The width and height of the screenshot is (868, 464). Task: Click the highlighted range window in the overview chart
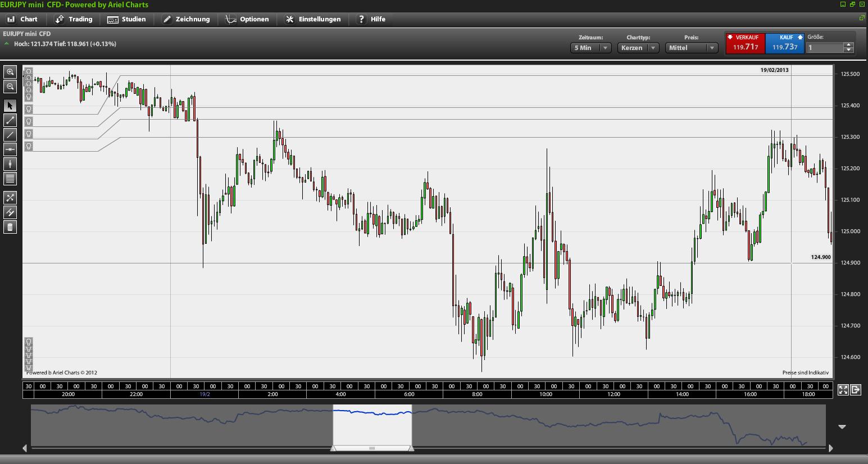coord(372,425)
